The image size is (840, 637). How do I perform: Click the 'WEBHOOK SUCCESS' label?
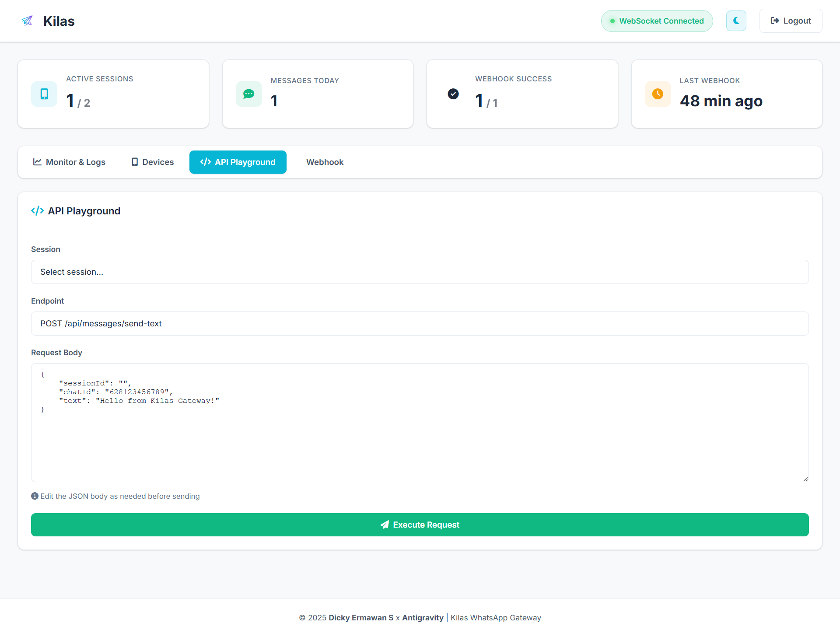(x=514, y=79)
